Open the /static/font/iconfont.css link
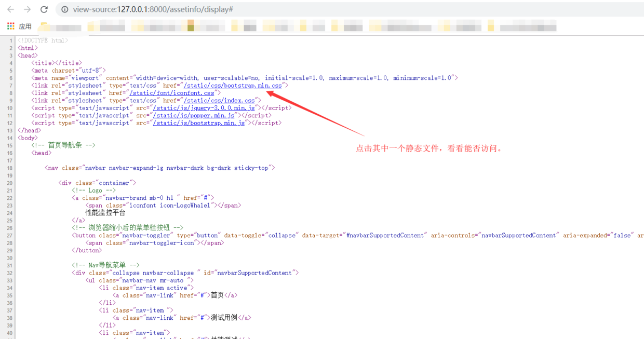The image size is (644, 339). pos(171,93)
